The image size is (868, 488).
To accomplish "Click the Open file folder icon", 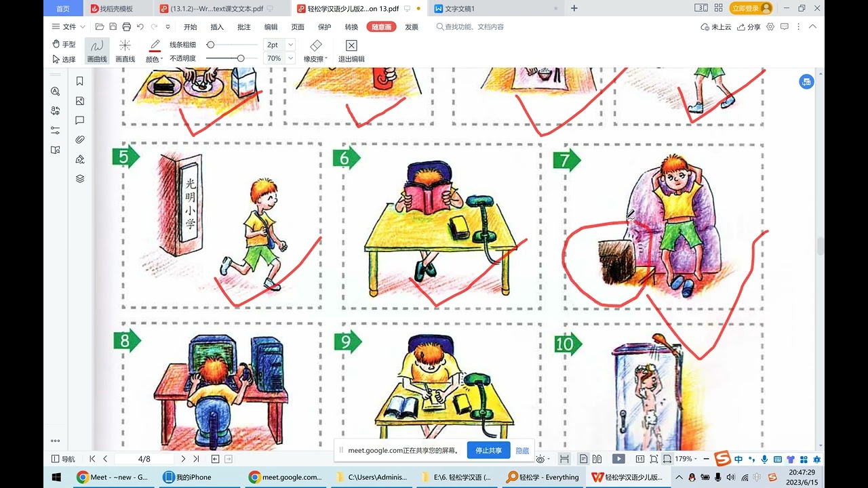I will (x=100, y=27).
